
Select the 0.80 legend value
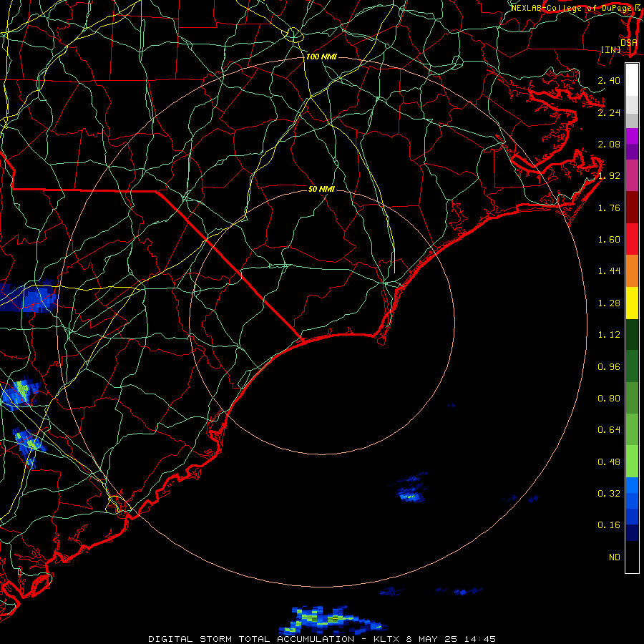pos(609,399)
